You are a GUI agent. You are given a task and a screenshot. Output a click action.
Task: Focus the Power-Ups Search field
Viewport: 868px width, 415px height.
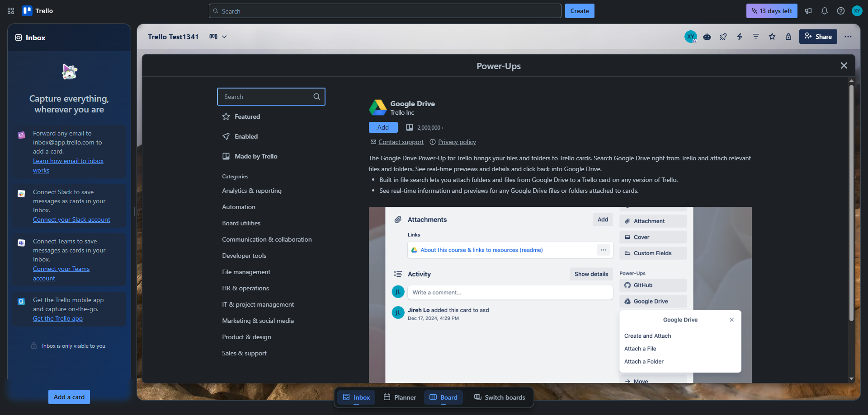[271, 97]
